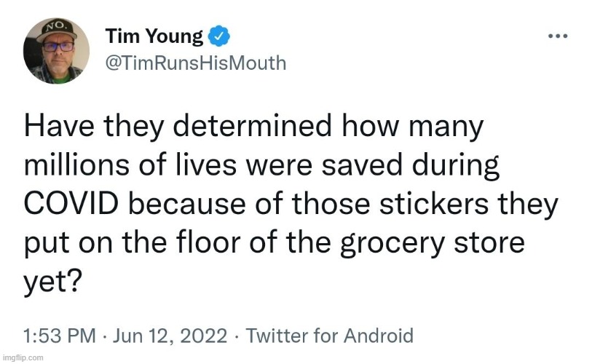Open the three-dot more options menu

557,35
